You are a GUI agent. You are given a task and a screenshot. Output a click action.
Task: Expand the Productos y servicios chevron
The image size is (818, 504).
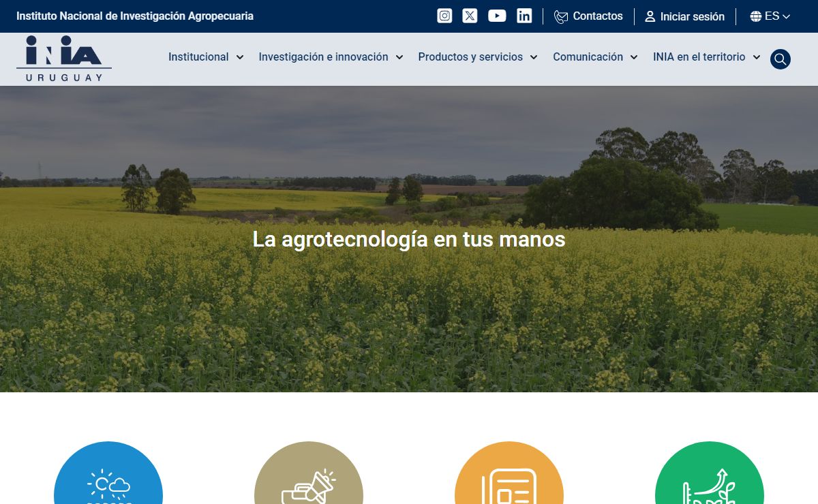tap(534, 57)
